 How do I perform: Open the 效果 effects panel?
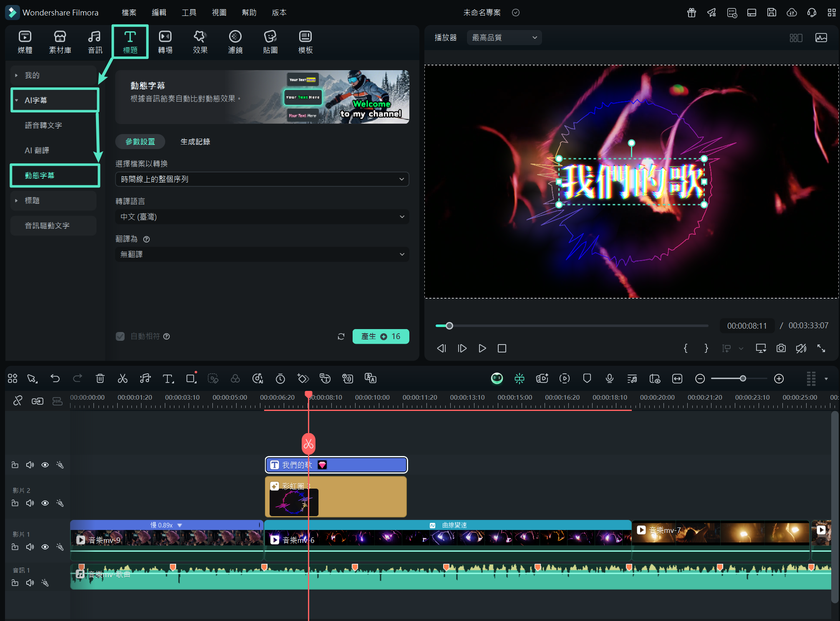point(200,42)
